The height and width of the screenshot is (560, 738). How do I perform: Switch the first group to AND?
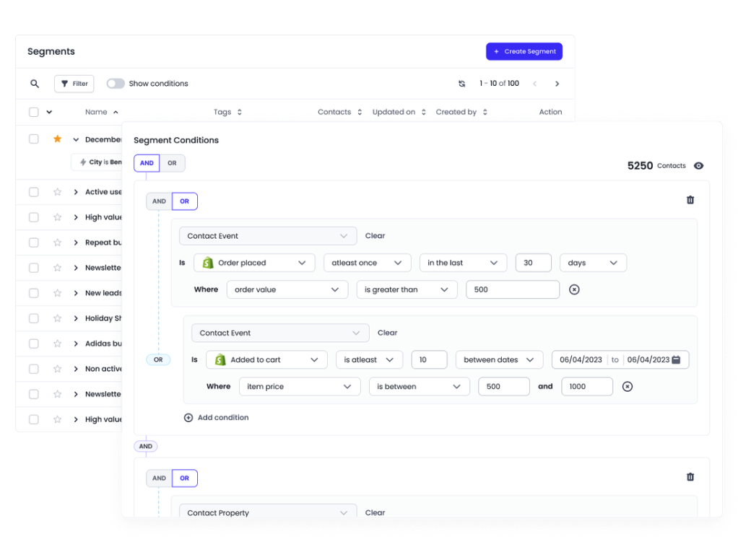coord(159,201)
